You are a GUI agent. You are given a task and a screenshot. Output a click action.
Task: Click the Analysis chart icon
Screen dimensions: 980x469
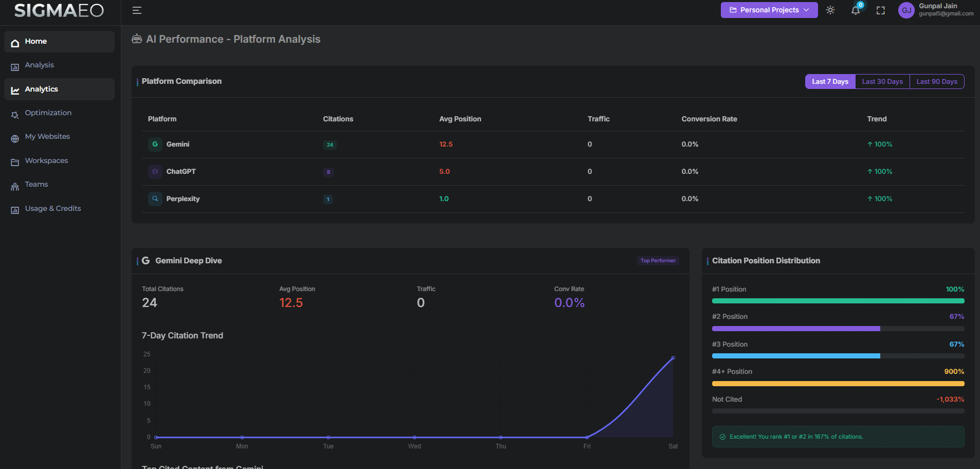[15, 67]
